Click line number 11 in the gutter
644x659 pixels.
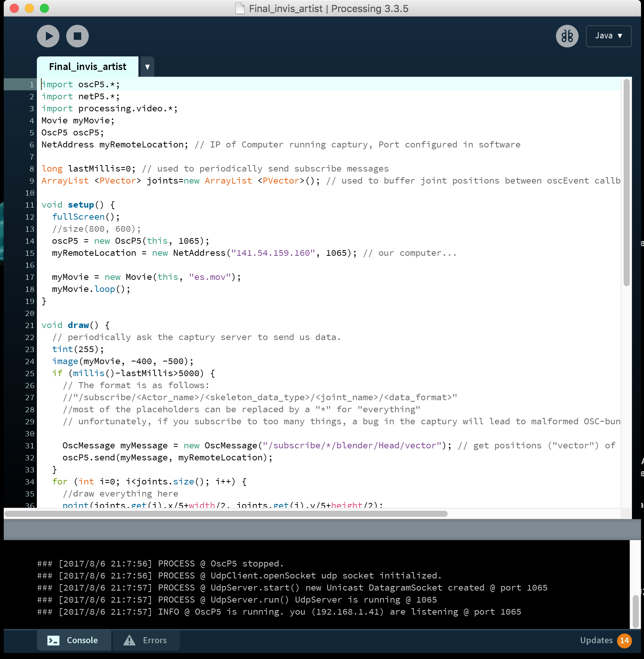click(x=30, y=205)
